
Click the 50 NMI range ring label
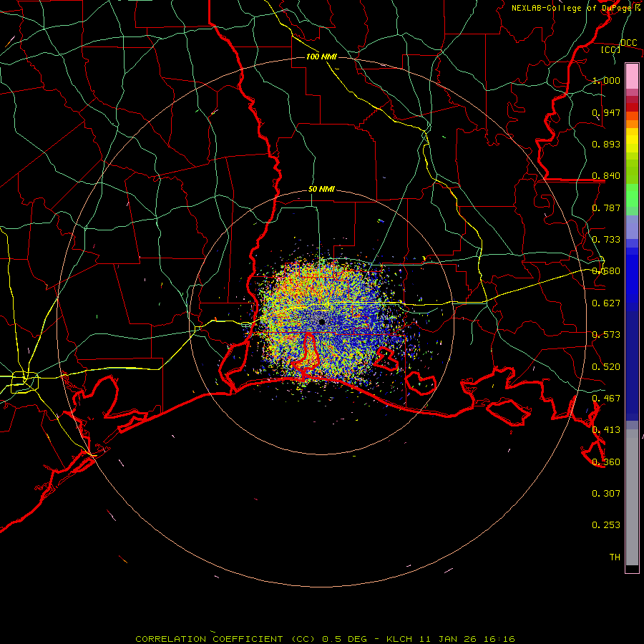point(321,189)
